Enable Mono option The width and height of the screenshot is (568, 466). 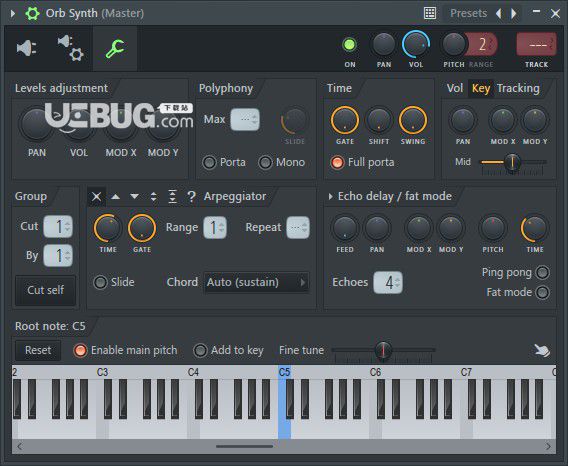click(265, 162)
